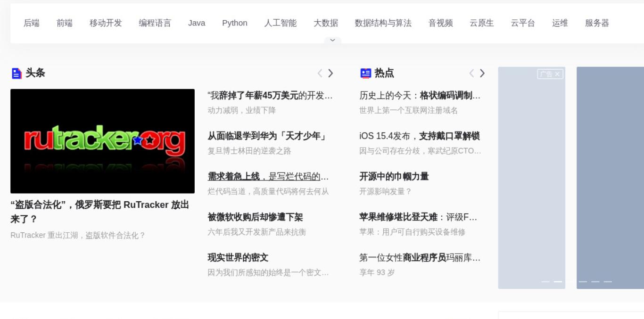Show previous 热点 page arrow
644x319 pixels.
coord(472,73)
